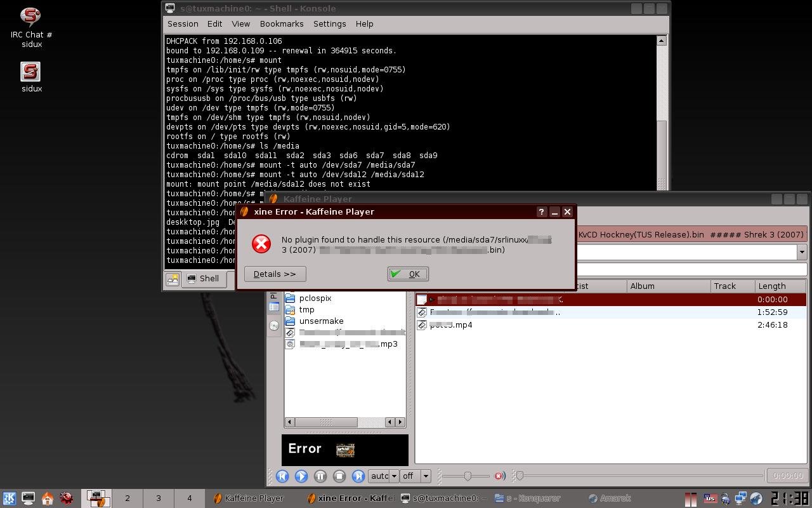The image size is (812, 508).
Task: Open the tmp folder in file browser
Action: tap(301, 310)
